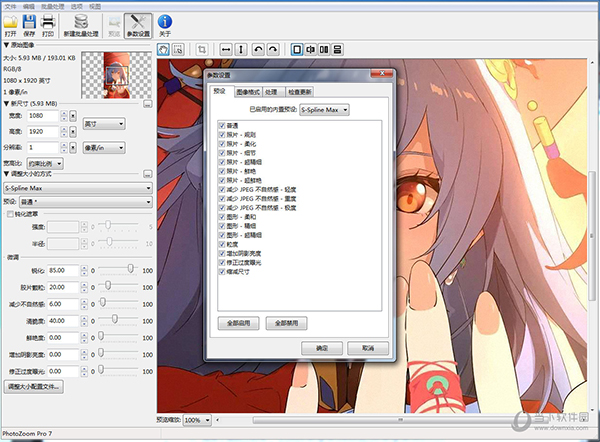Enable the 锐化滤镜 checkbox in left panel

pyautogui.click(x=10, y=214)
